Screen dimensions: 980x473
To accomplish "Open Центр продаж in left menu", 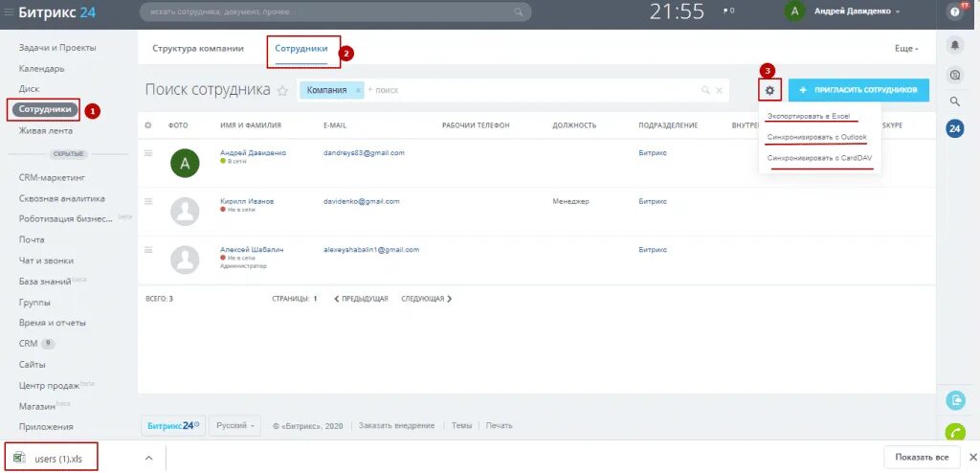I will (50, 386).
